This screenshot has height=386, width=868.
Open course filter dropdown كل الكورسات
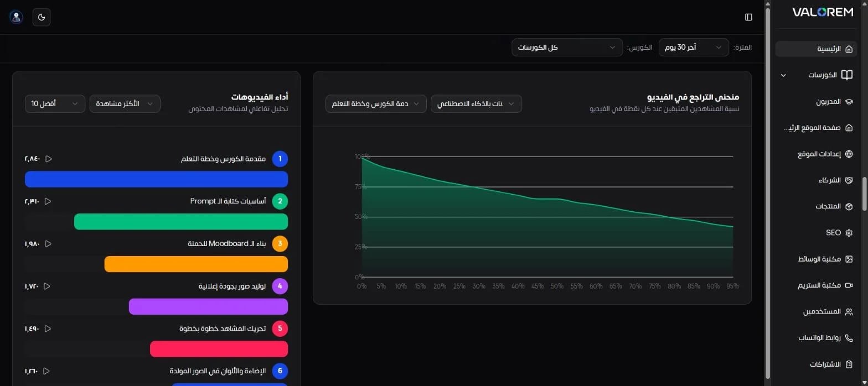[567, 48]
